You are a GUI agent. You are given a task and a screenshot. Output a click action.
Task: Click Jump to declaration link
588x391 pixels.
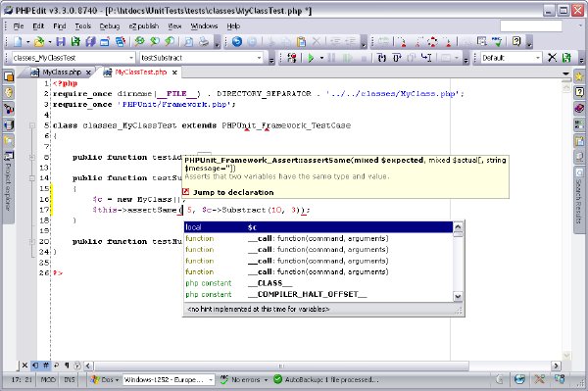233,192
